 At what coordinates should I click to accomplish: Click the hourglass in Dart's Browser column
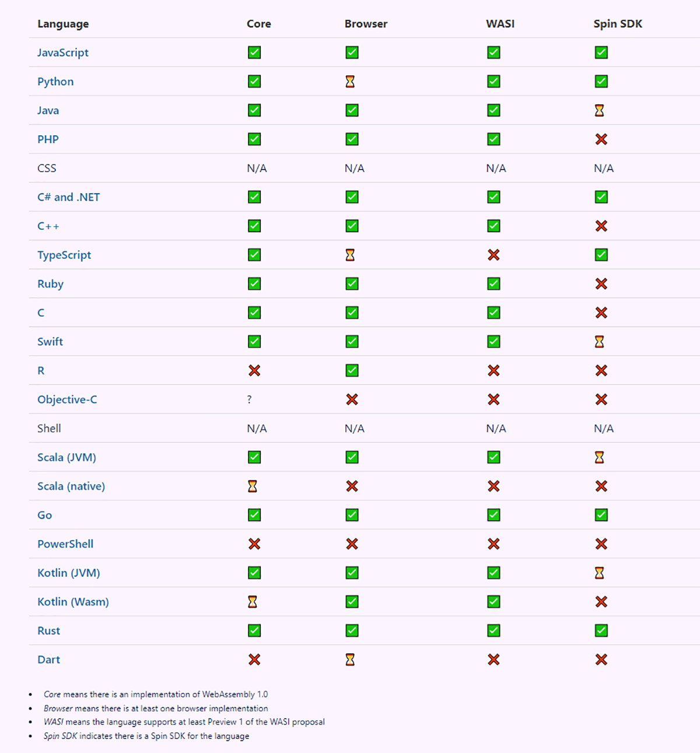pyautogui.click(x=350, y=660)
